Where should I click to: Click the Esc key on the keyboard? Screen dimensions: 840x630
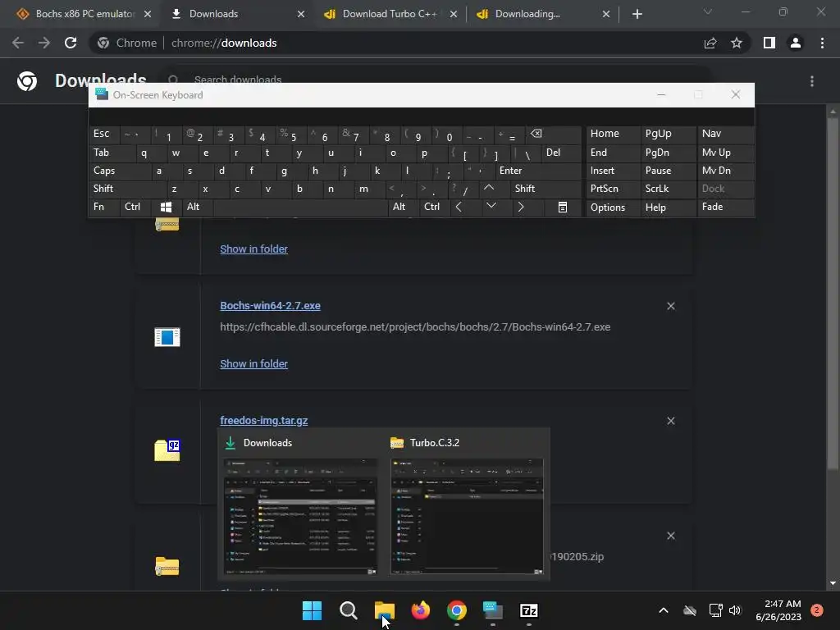pyautogui.click(x=104, y=134)
